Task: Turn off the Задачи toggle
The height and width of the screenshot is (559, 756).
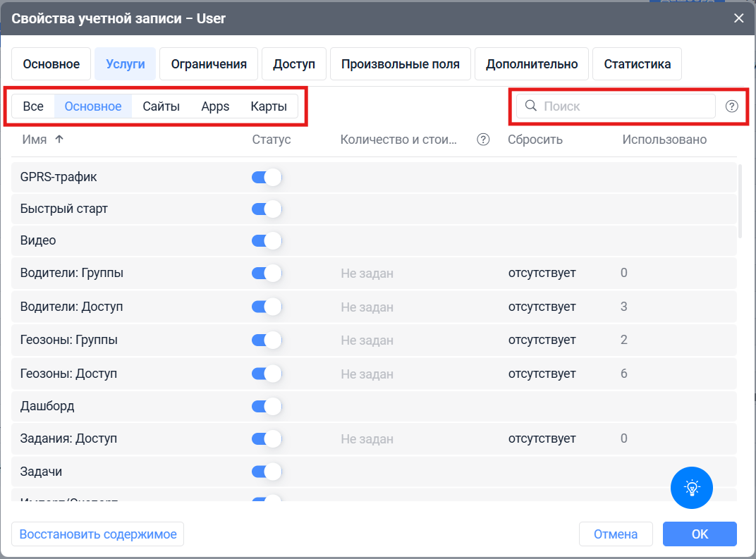Action: [x=267, y=471]
